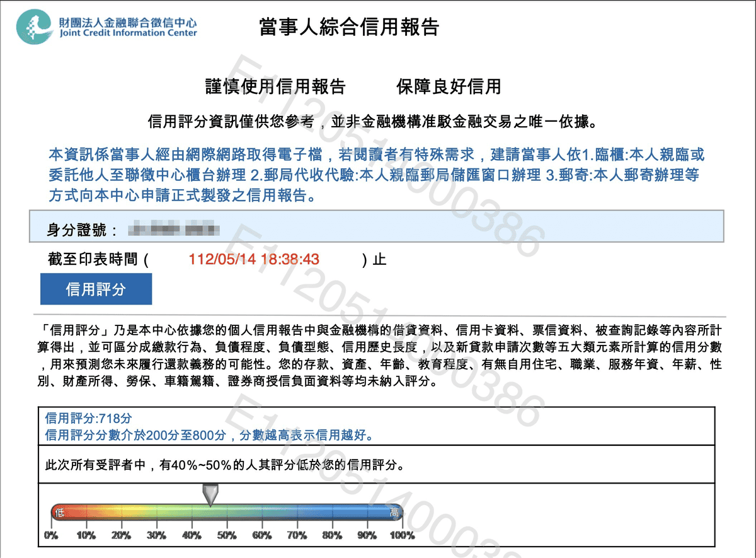
Task: Click the 信用評分資訊僅供您參考 disclaimer line
Action: click(372, 121)
